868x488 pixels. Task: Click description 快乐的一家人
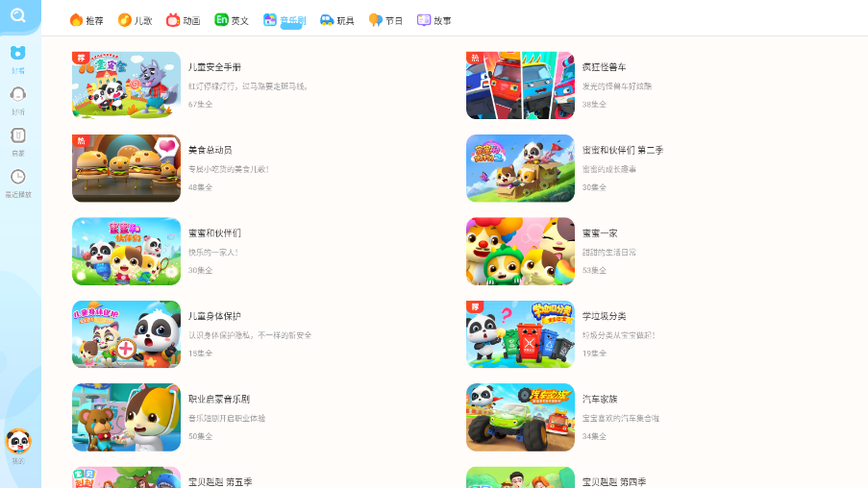213,253
